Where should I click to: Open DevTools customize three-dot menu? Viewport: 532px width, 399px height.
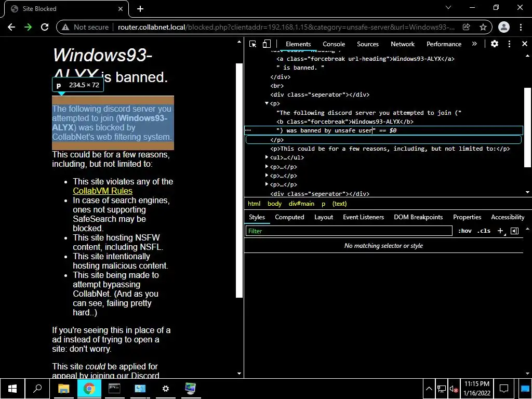509,44
